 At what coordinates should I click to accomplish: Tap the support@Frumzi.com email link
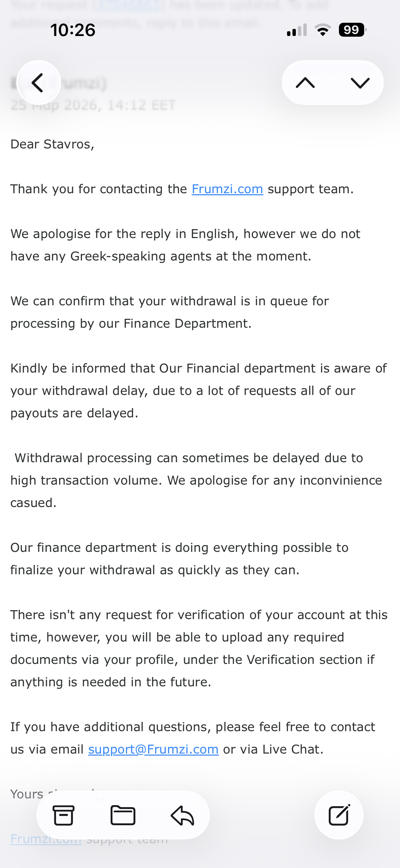[x=153, y=749]
